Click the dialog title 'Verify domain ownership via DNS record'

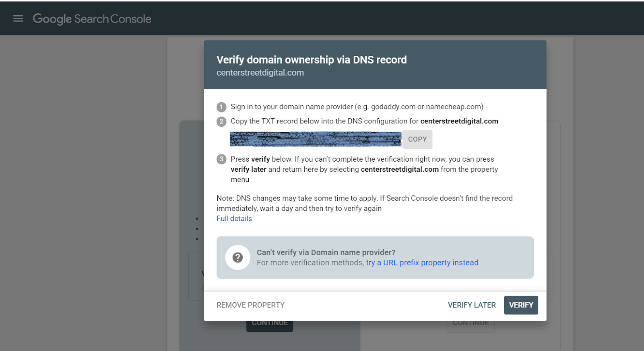pyautogui.click(x=312, y=60)
